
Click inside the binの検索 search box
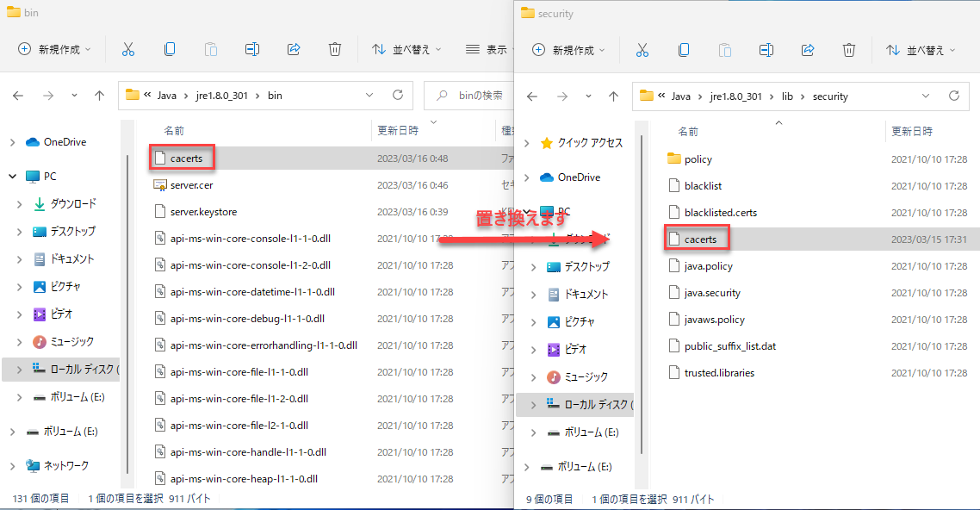(469, 96)
